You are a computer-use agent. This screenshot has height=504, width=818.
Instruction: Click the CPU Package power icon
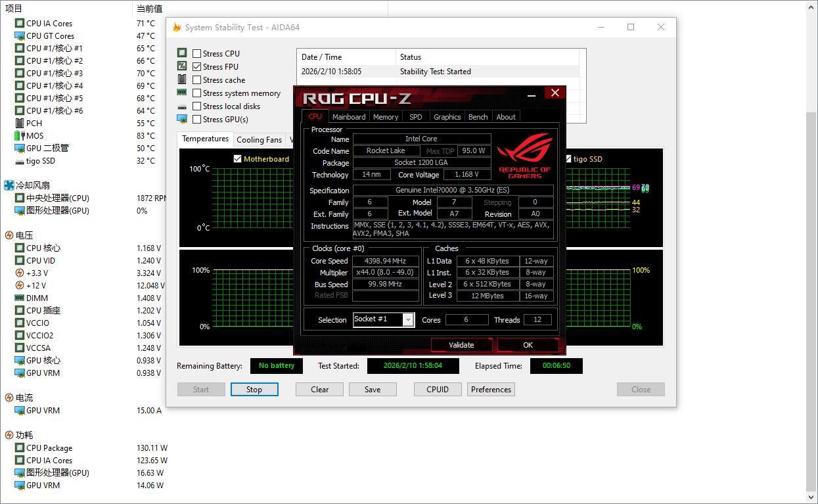click(20, 447)
